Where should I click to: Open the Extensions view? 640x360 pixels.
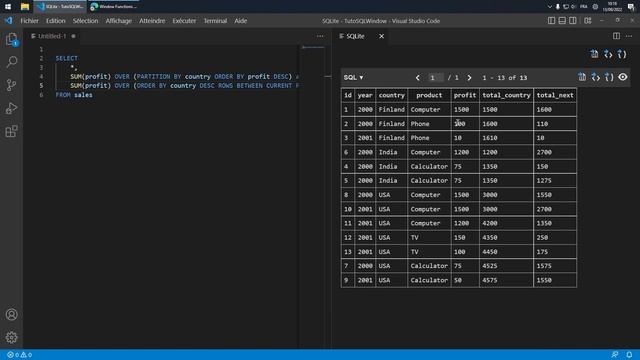[11, 131]
